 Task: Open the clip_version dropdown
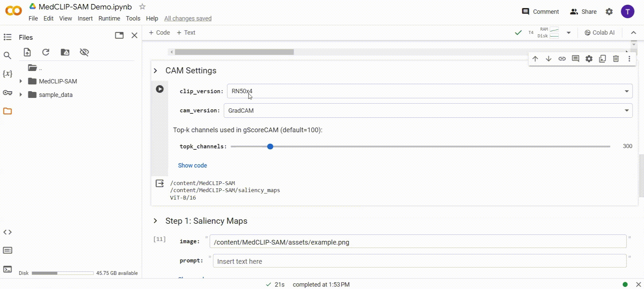[430, 91]
